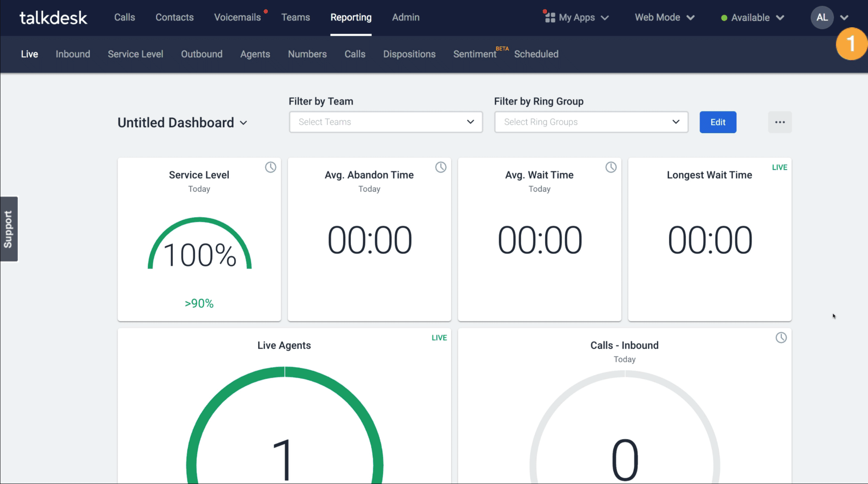Open the Web Mode dropdown
The image size is (868, 484).
tap(664, 17)
